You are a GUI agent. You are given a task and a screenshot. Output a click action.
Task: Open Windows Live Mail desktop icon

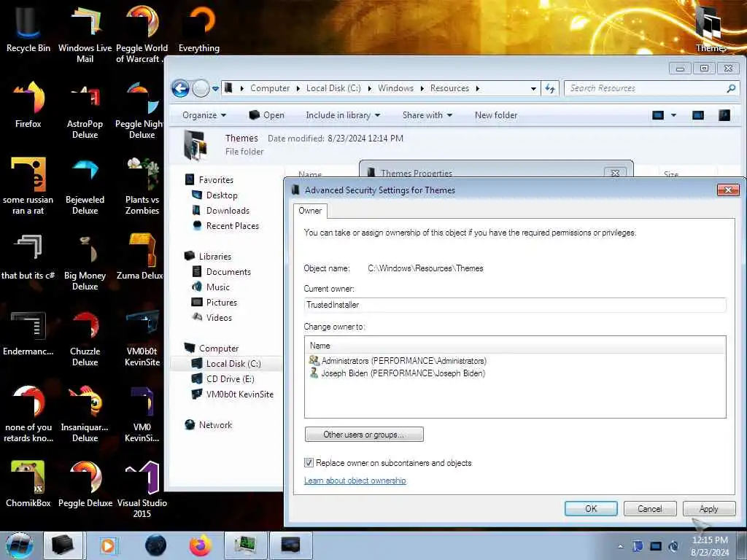tap(85, 34)
